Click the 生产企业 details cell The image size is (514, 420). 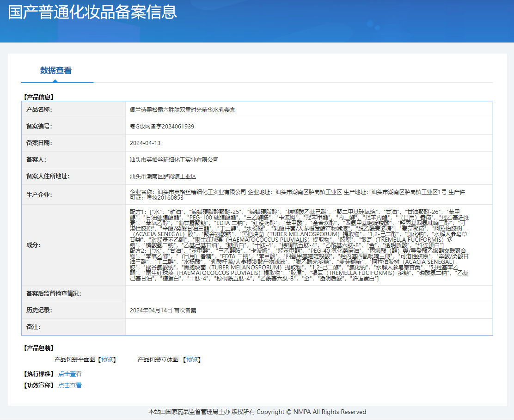(297, 195)
